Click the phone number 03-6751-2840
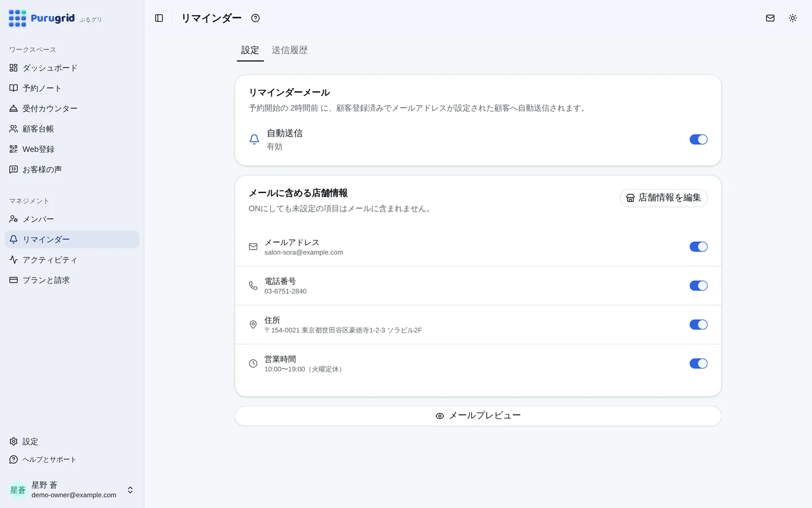The image size is (812, 508). click(285, 291)
